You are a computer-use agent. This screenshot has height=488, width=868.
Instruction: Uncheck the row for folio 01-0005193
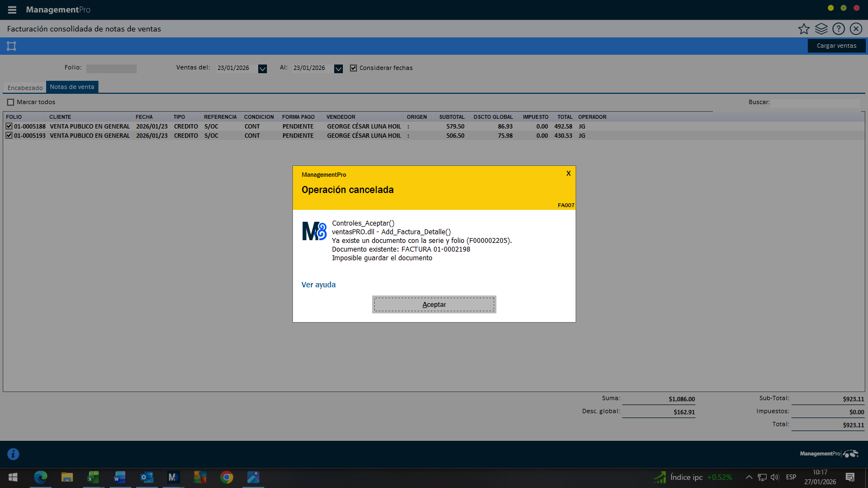tap(9, 136)
